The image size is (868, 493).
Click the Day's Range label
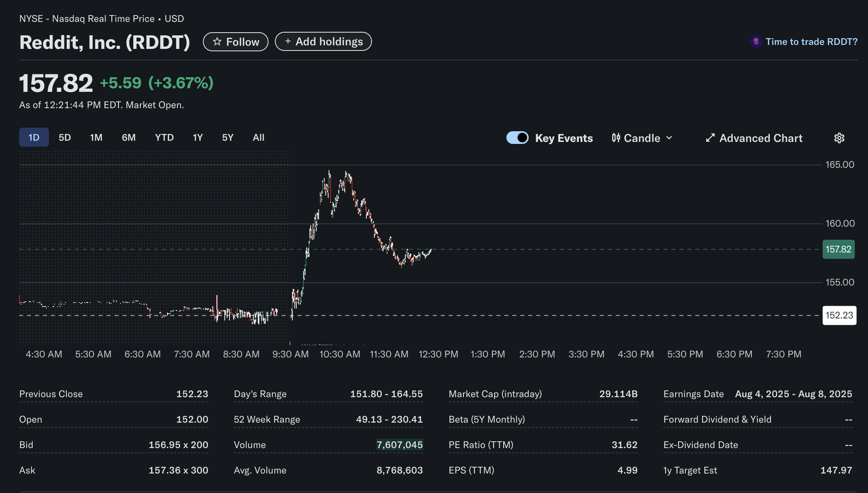coord(260,394)
